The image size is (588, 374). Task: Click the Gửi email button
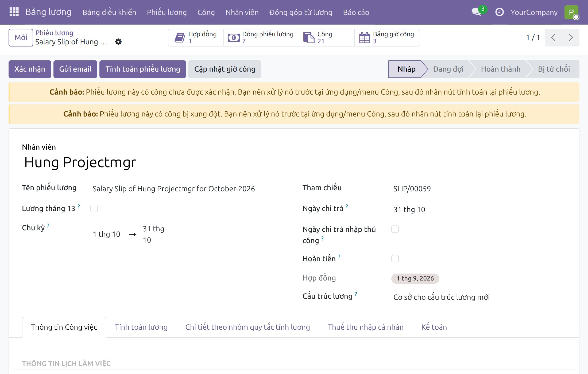point(75,69)
